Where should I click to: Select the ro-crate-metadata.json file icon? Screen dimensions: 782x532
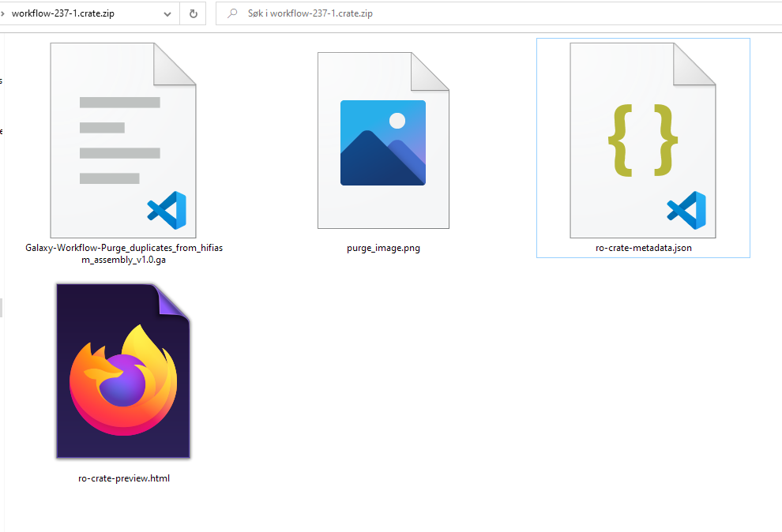[x=643, y=140]
